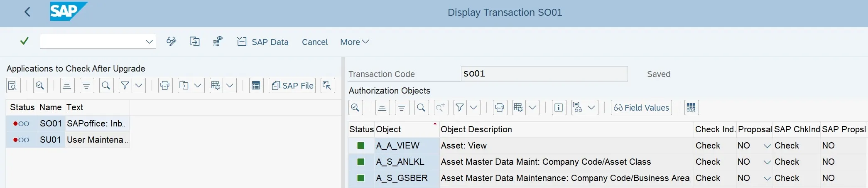Open filter options arrow in Authorization Objects toolbar
This screenshot has height=188, width=868.
coord(473,108)
